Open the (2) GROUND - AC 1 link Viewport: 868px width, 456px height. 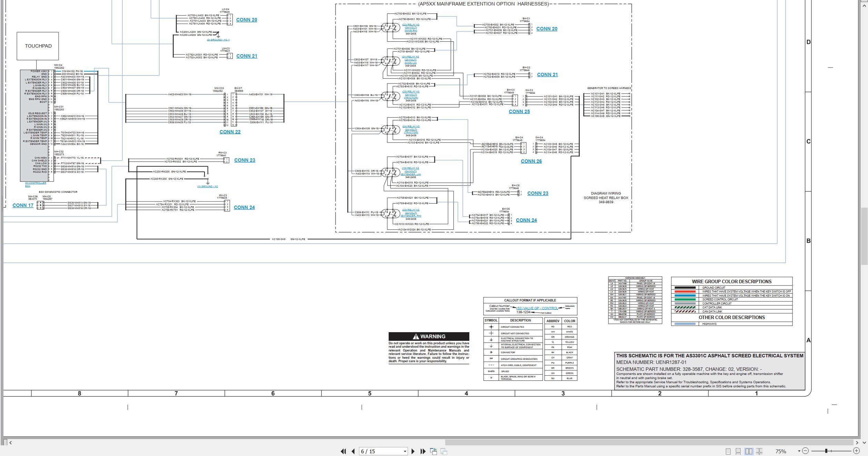point(218,40)
